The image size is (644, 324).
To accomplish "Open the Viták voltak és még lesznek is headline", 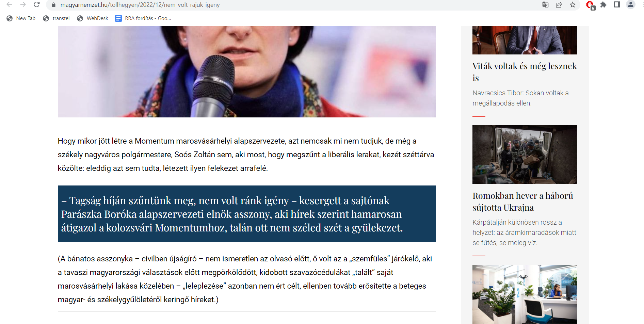I will click(525, 72).
